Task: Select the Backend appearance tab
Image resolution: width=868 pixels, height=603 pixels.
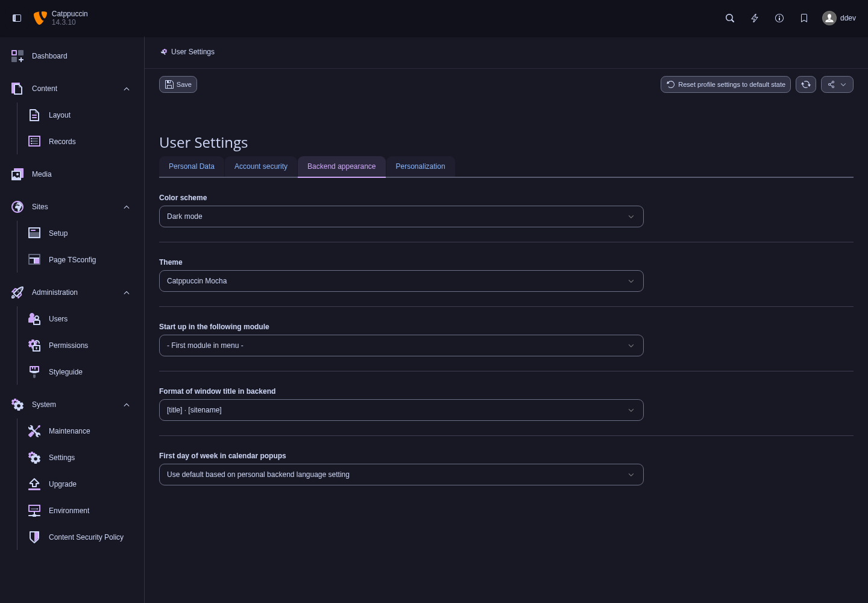Action: coord(342,166)
